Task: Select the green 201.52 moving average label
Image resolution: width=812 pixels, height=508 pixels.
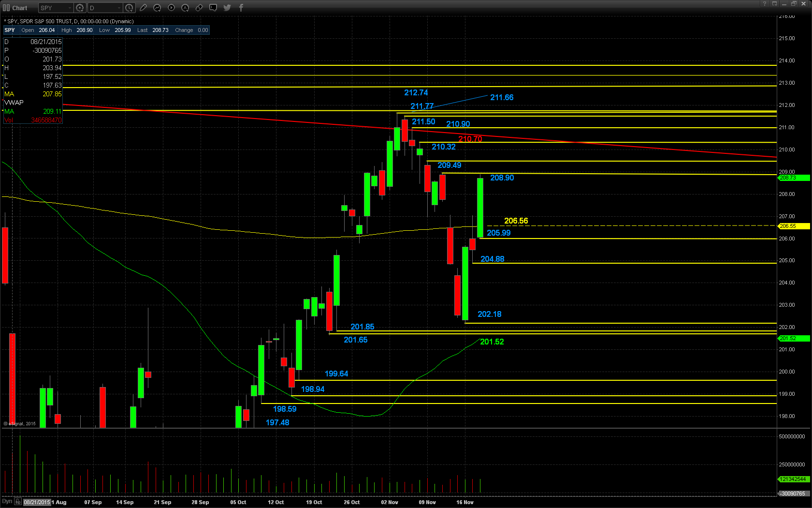Action: (x=492, y=342)
